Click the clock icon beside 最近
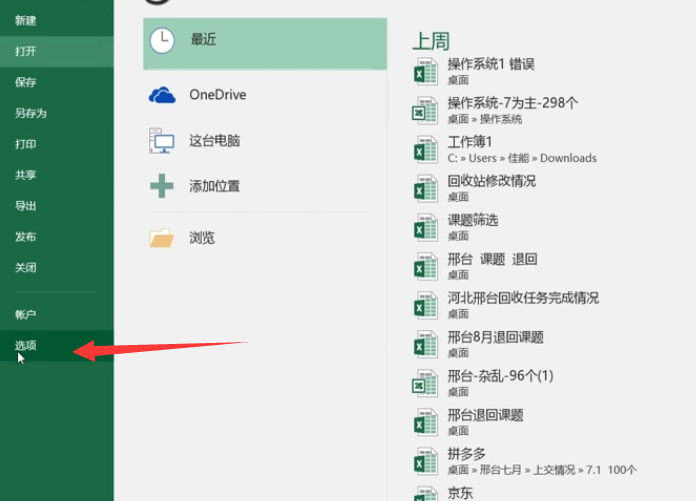Image resolution: width=696 pixels, height=501 pixels. click(162, 40)
